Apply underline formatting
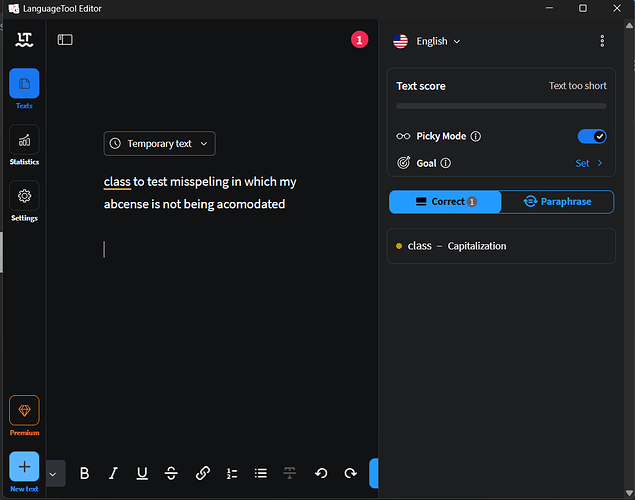The image size is (635, 500). tap(142, 473)
